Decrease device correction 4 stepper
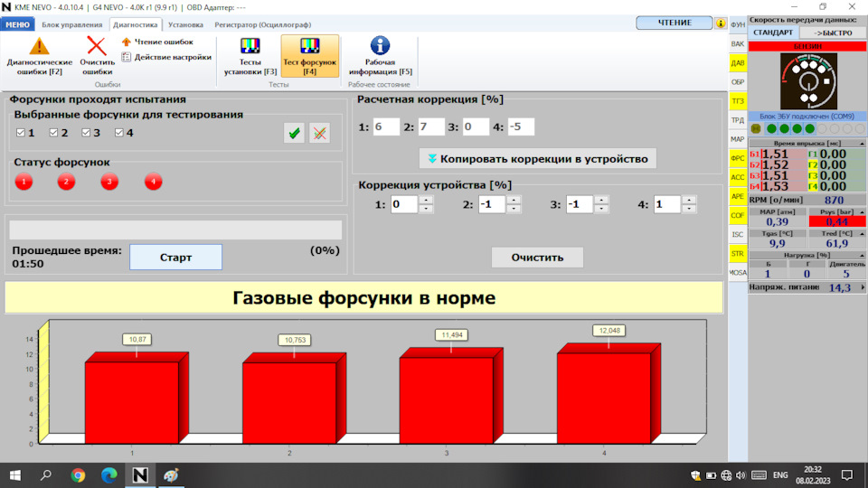Screen dimensions: 868x488 [689, 209]
